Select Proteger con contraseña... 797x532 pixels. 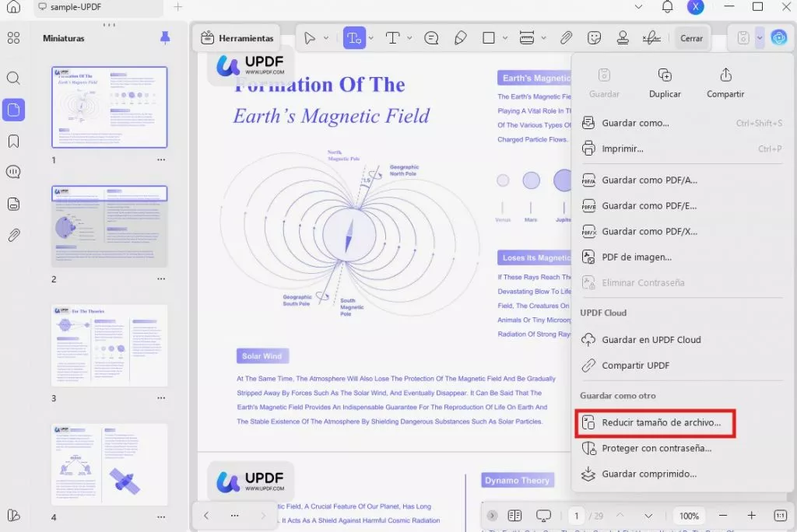point(683,448)
